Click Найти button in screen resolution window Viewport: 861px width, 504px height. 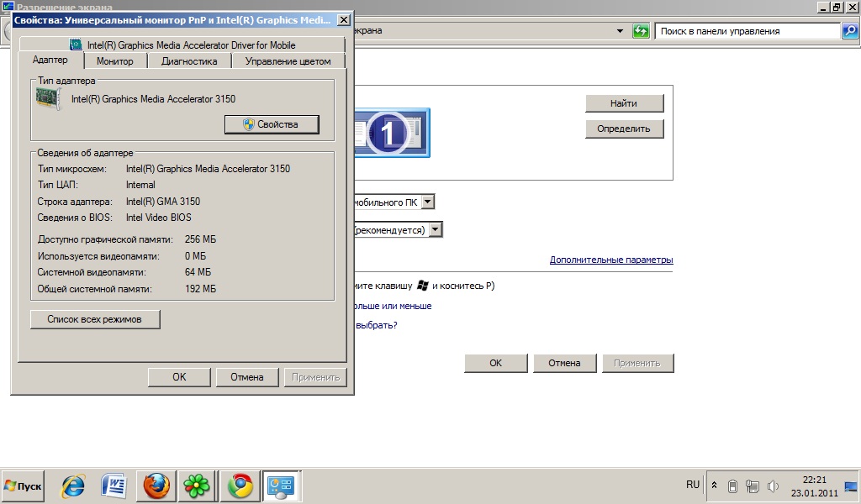(625, 103)
